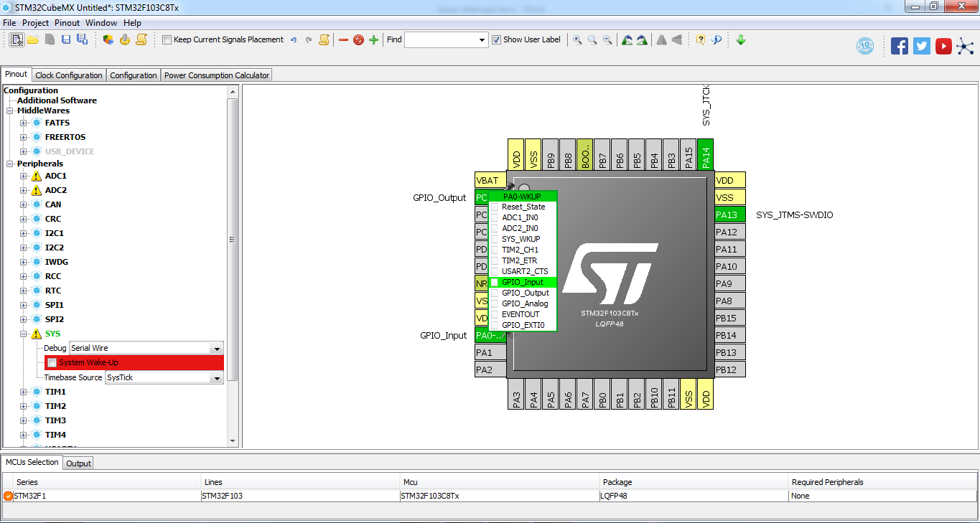The image size is (980, 523).
Task: Click the save project floppy icon
Action: tap(66, 39)
